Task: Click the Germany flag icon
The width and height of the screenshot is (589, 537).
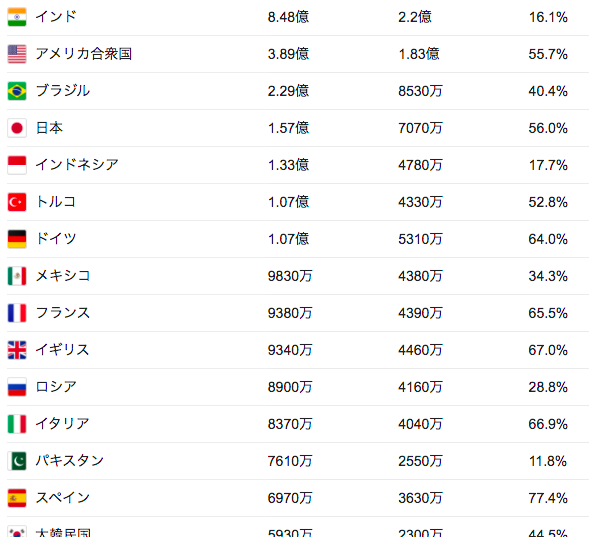Action: [17, 239]
